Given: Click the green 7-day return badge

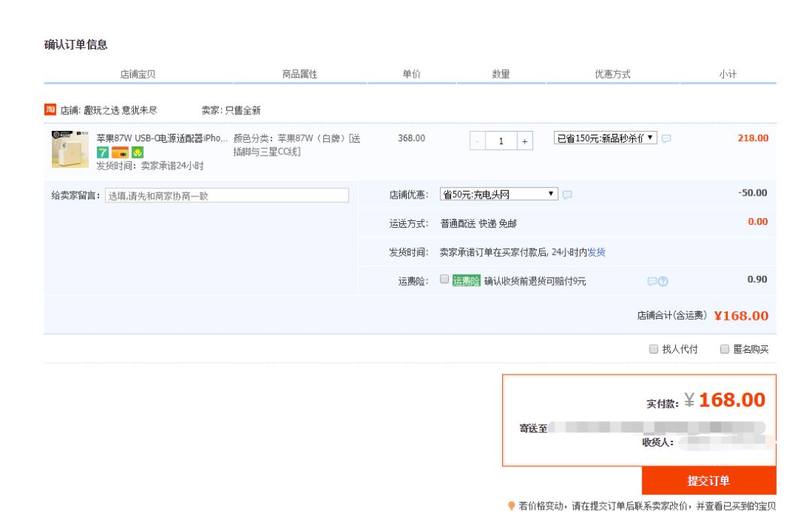Looking at the screenshot, I should (x=102, y=153).
